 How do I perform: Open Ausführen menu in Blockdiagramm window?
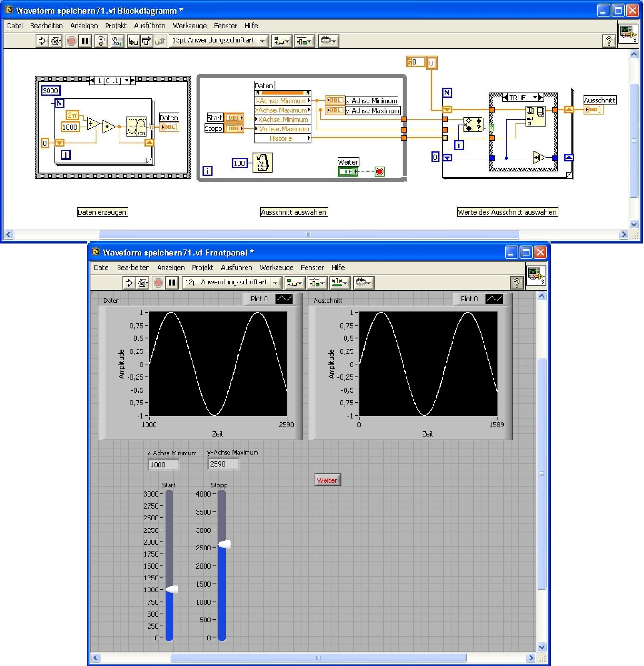tap(150, 26)
